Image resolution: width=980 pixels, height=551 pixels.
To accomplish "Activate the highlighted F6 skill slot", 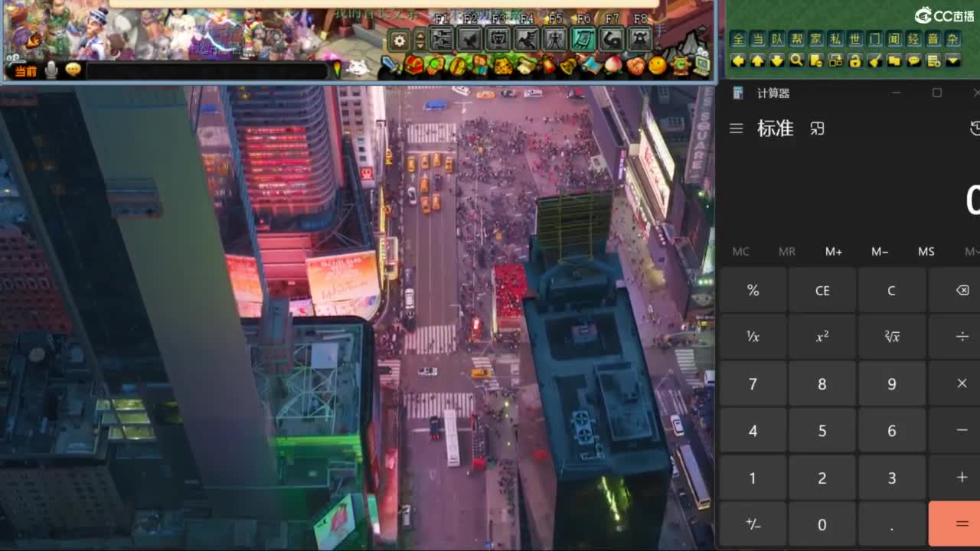I will (x=583, y=39).
